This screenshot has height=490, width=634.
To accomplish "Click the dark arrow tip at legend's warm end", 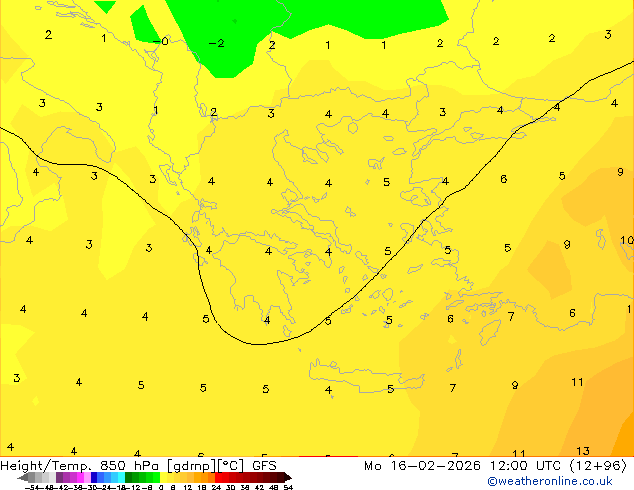I will pos(288,478).
